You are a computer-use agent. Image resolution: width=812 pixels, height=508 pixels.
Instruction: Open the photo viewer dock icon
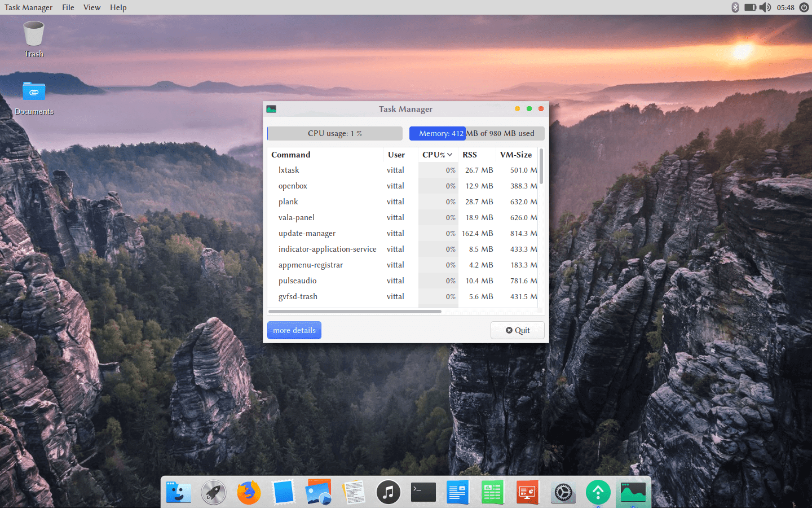319,492
